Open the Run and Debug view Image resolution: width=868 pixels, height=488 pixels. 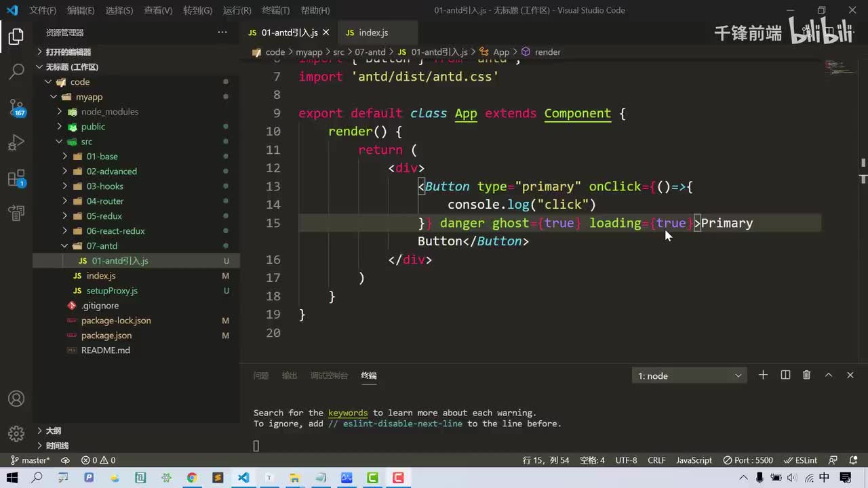coord(16,142)
